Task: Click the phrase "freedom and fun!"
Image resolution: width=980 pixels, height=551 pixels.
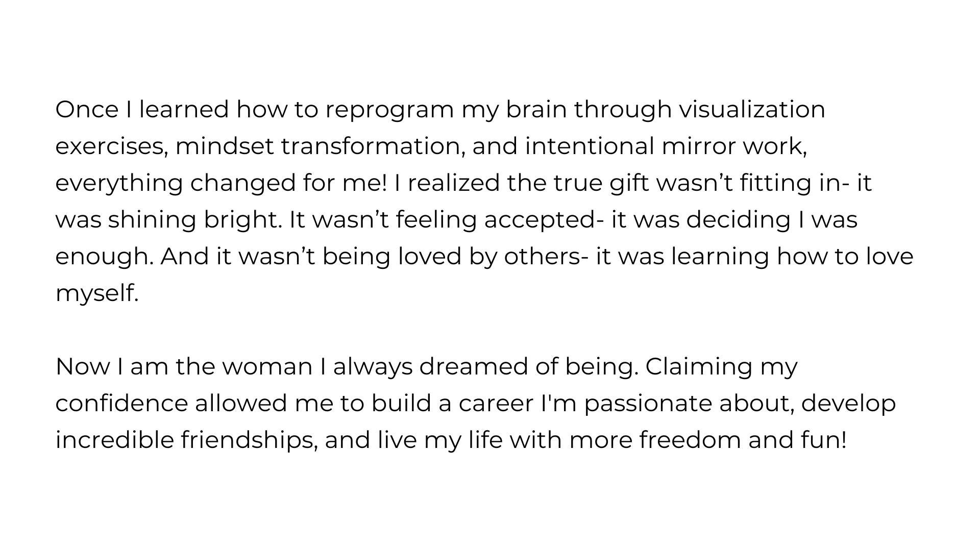Action: (x=743, y=440)
